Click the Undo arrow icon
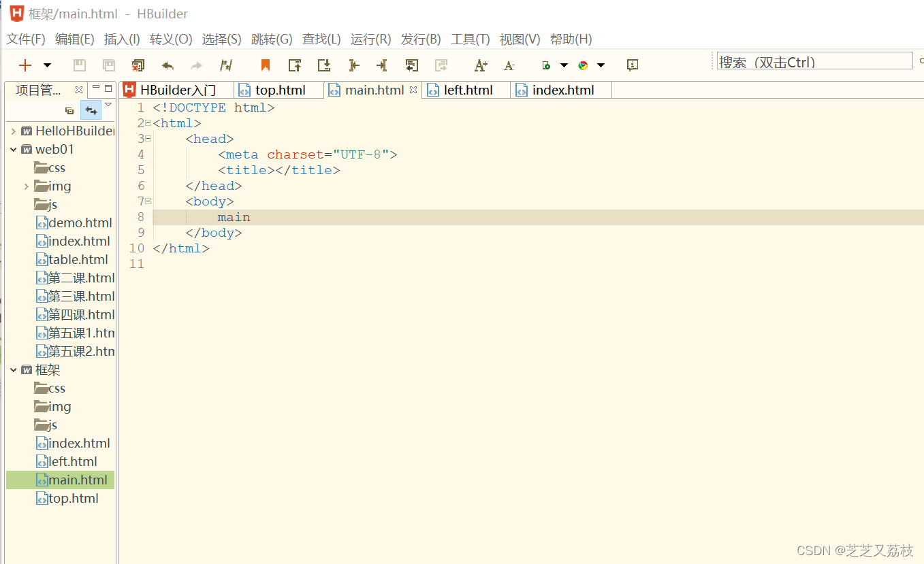924x564 pixels. pos(168,65)
